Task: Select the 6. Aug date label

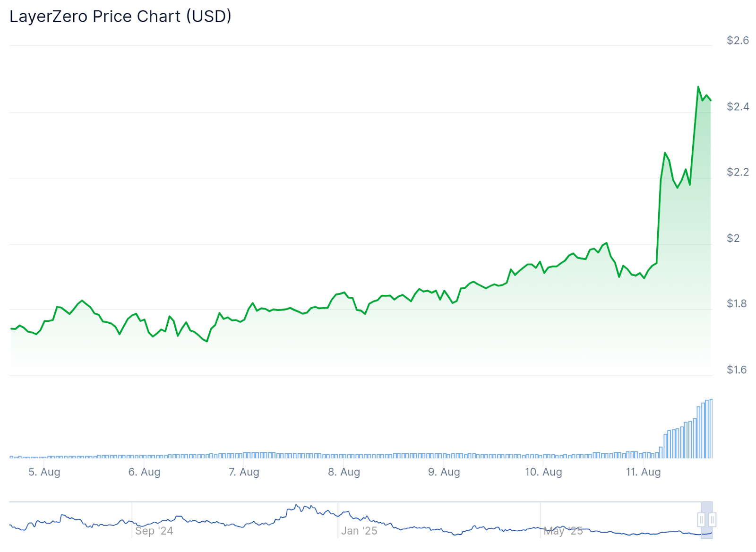Action: click(x=145, y=472)
